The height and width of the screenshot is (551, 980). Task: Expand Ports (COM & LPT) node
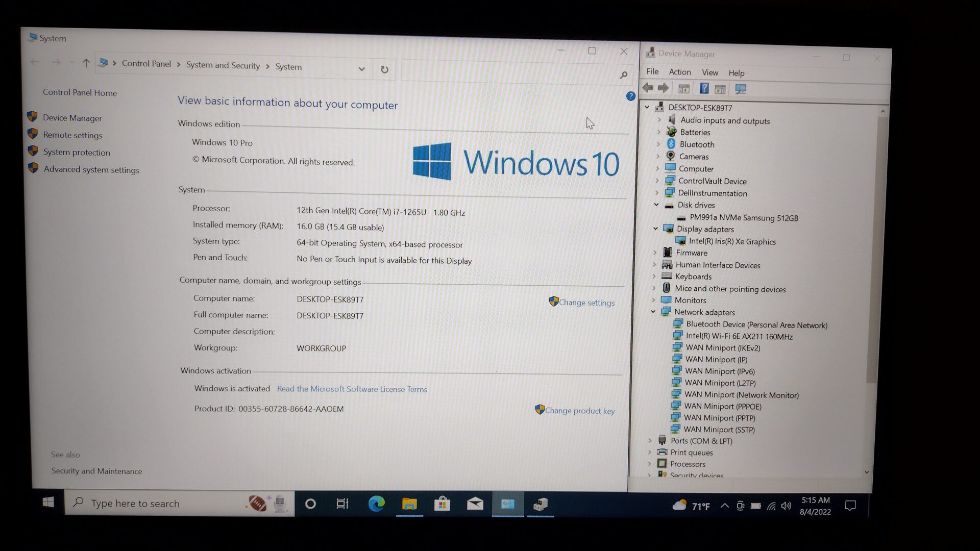click(x=650, y=440)
